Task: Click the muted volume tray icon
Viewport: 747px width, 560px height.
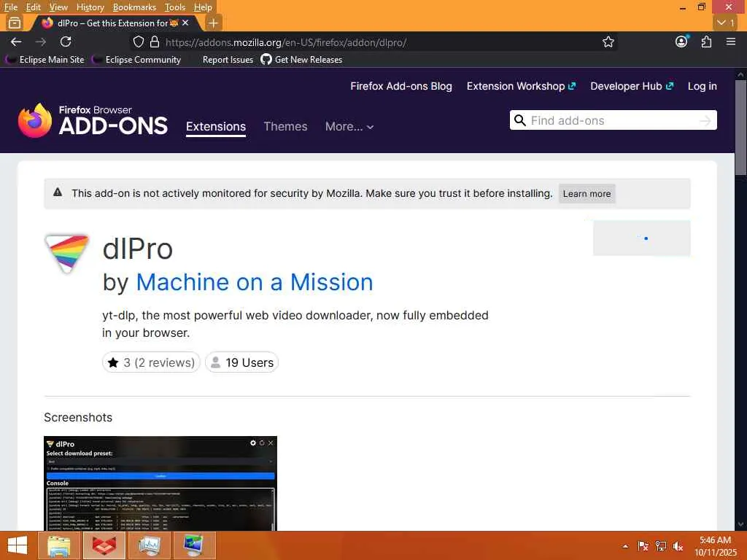Action: [678, 546]
